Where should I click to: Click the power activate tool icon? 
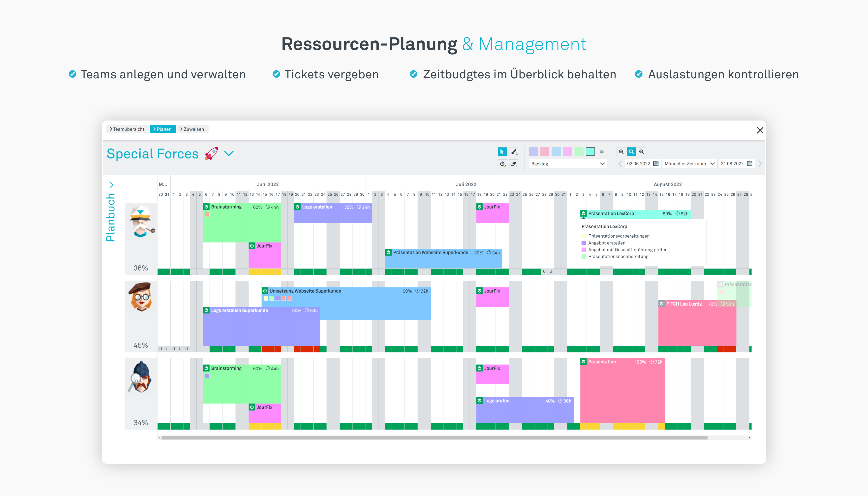click(x=502, y=164)
